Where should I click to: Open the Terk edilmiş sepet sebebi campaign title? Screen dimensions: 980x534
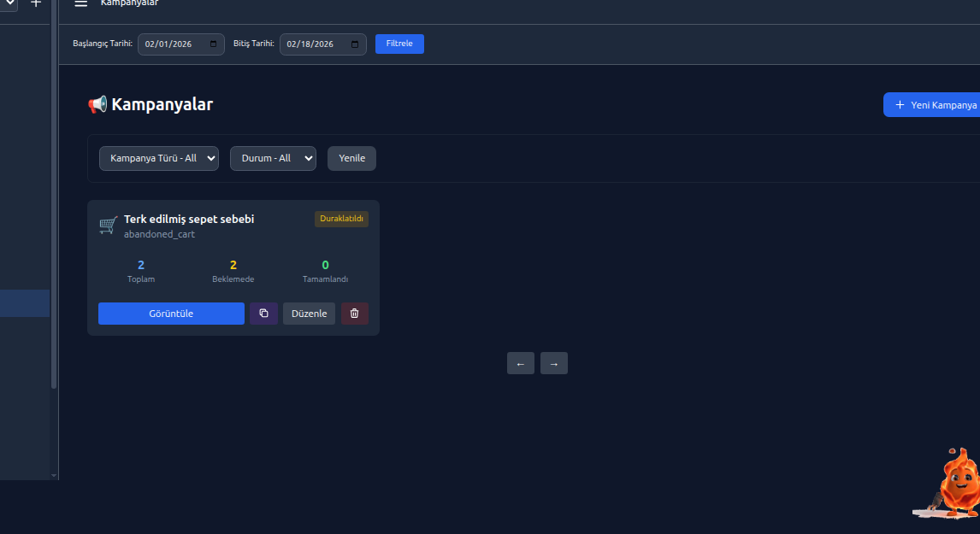point(189,219)
